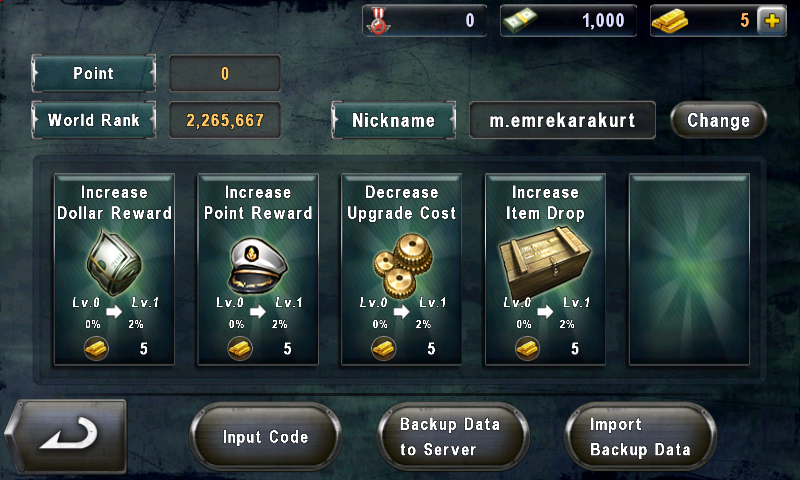Tap the medal icon in top bar
800x480 pixels.
[x=378, y=21]
